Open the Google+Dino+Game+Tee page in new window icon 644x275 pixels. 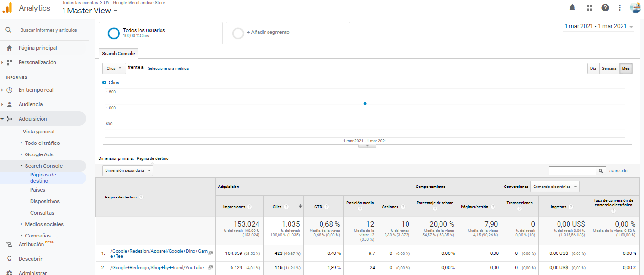point(210,253)
